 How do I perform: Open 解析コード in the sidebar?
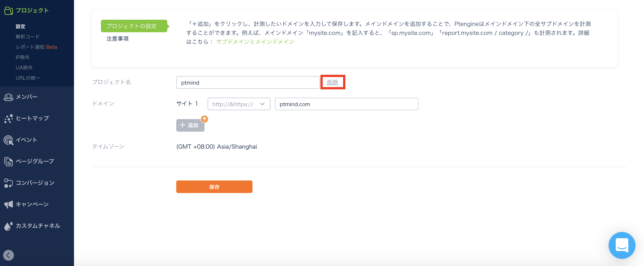point(28,37)
